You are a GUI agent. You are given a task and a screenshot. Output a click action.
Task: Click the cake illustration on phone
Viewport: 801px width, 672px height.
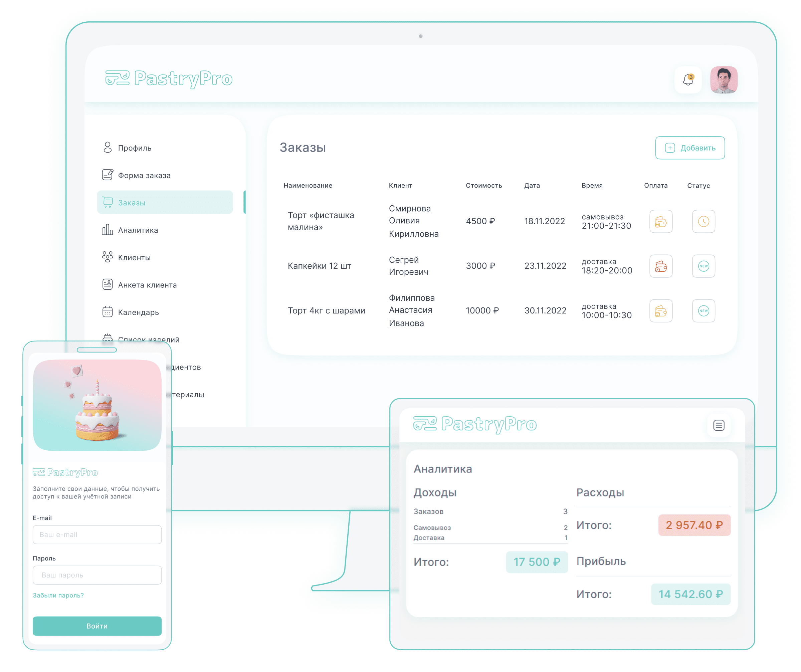(x=97, y=405)
